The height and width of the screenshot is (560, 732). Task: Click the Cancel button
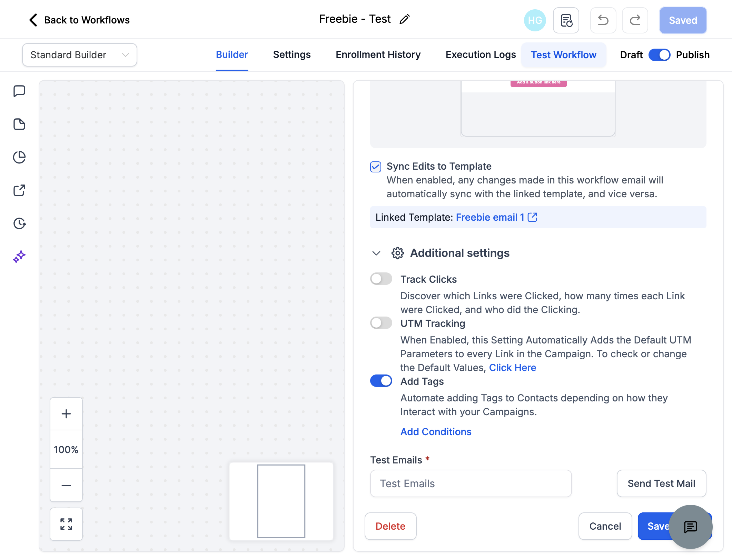tap(605, 526)
